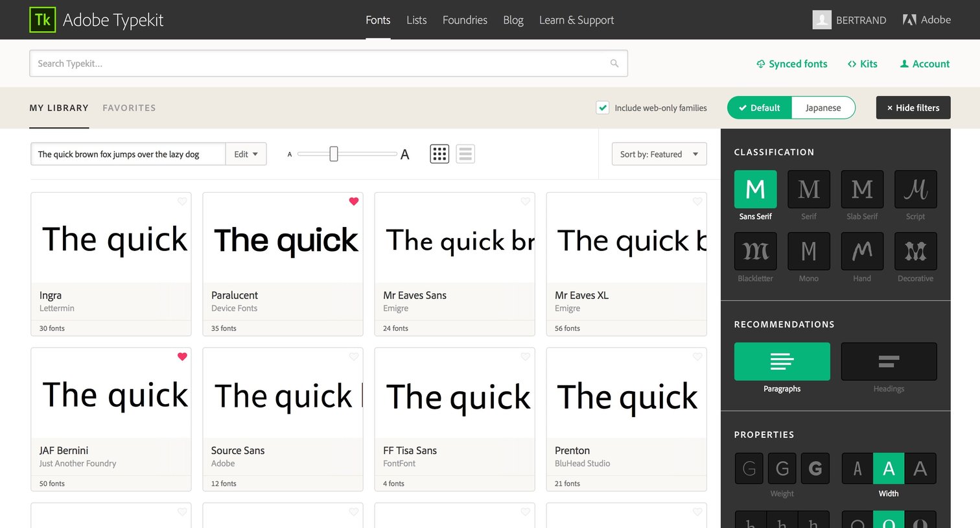980x528 pixels.
Task: Favorite the Ingra font heart
Action: 182,201
